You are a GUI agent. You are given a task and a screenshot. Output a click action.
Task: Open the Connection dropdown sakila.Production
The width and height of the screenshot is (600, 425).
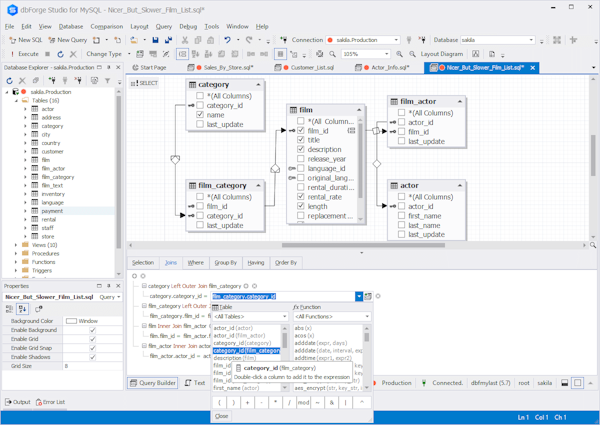tap(360, 40)
